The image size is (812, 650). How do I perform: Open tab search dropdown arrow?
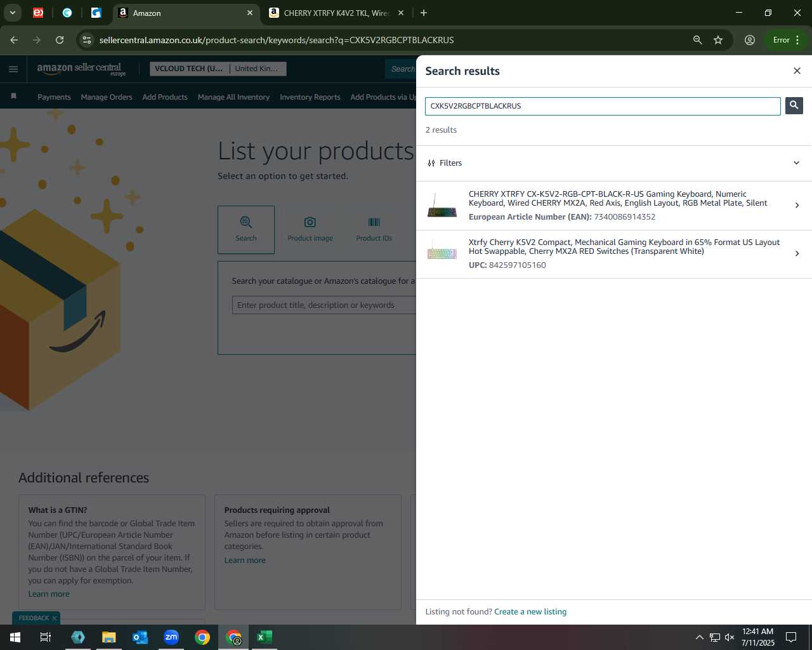coord(13,13)
